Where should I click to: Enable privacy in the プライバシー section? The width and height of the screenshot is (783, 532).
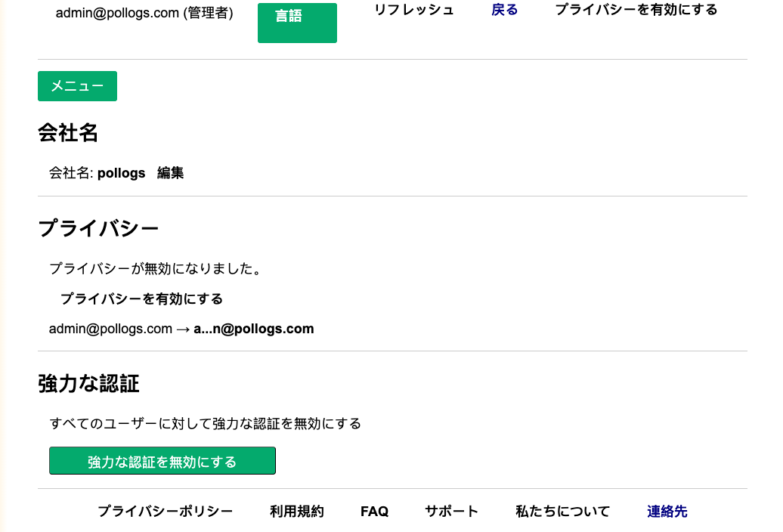click(x=141, y=298)
